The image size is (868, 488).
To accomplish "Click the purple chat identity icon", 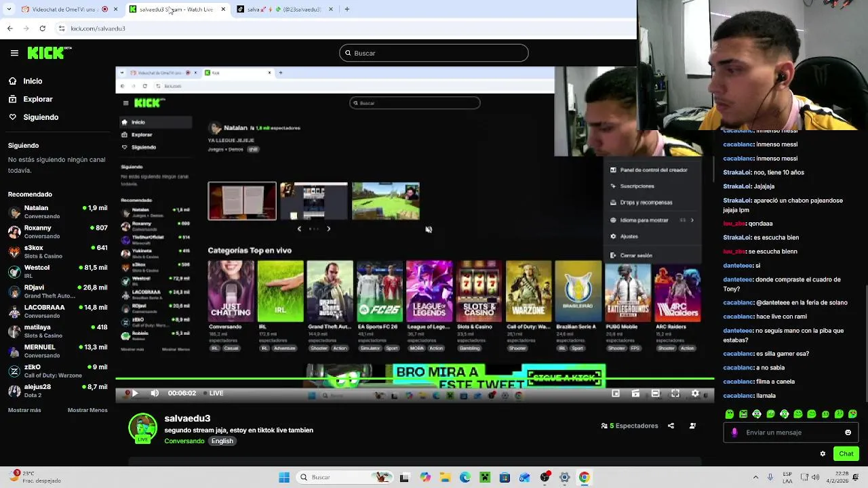I will pos(734,432).
